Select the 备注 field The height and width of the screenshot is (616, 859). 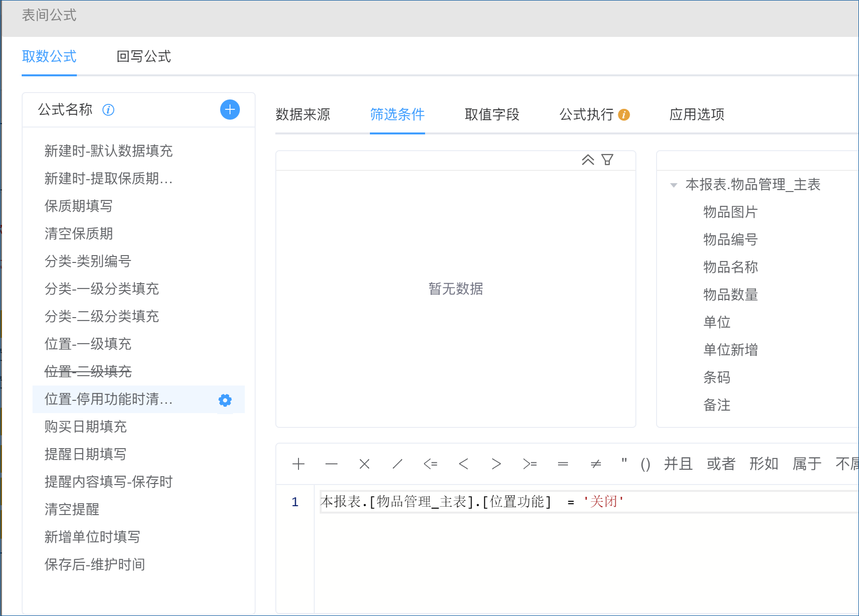[x=717, y=405]
